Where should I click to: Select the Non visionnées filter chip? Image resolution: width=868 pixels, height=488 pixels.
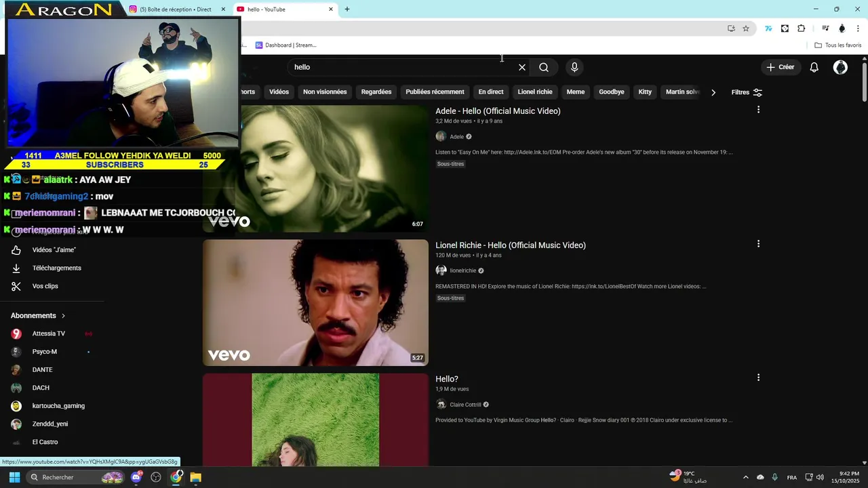[x=325, y=92]
